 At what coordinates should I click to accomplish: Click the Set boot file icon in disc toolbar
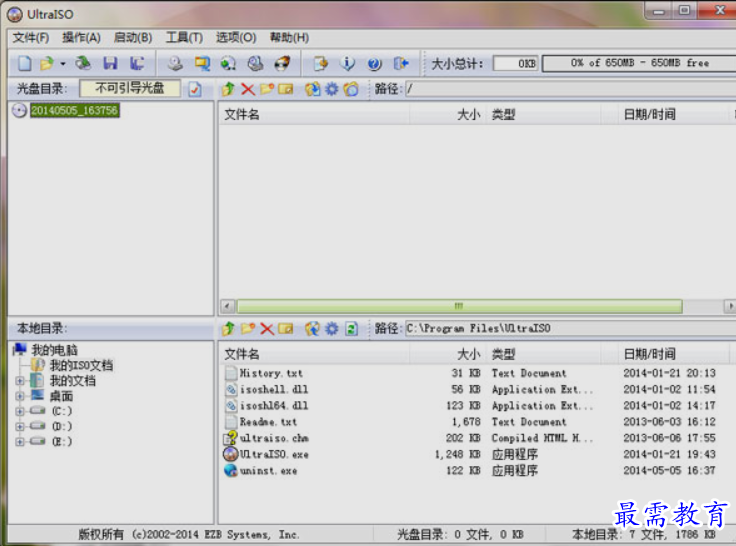click(x=351, y=89)
